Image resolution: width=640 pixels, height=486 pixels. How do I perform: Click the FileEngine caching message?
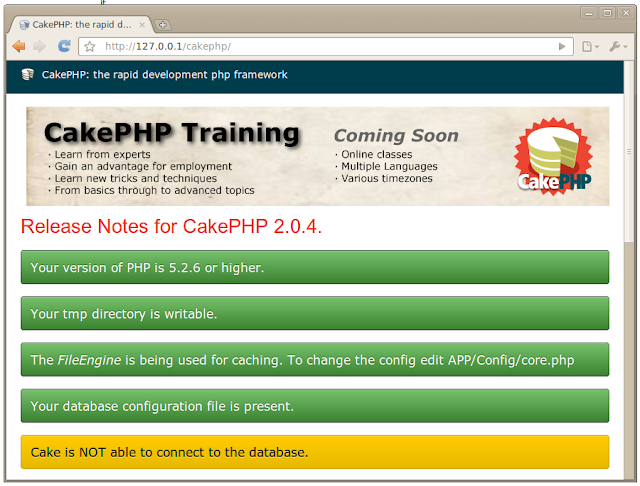(x=315, y=360)
